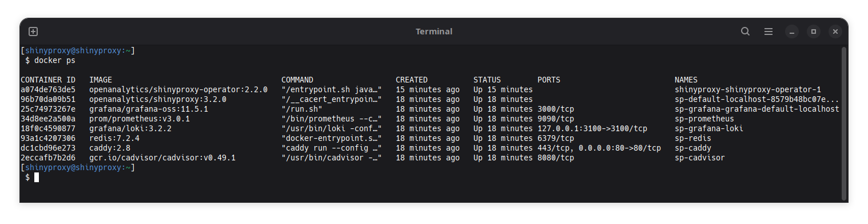Click the CONTAINER ID column header

click(x=48, y=80)
